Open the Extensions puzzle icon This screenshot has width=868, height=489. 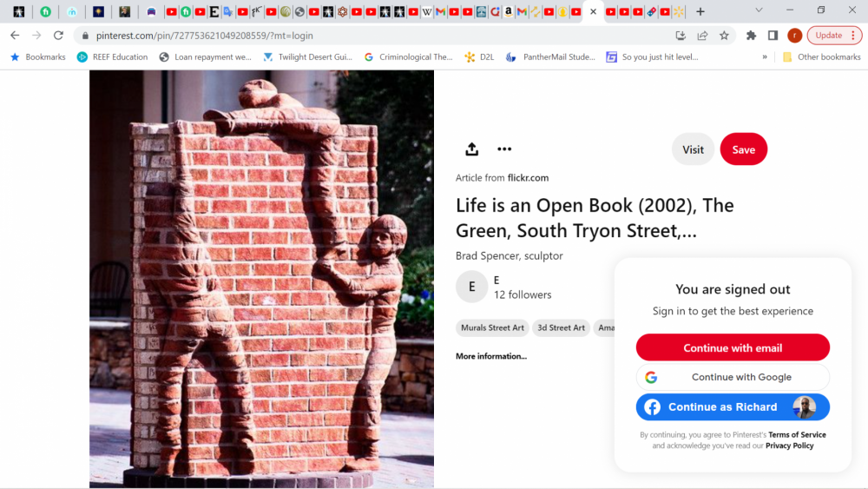click(x=751, y=36)
